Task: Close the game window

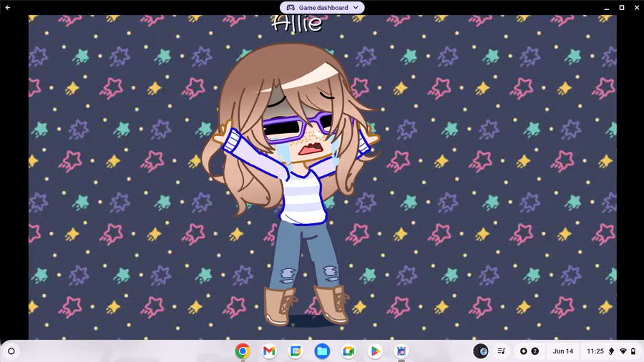Action: tap(637, 8)
